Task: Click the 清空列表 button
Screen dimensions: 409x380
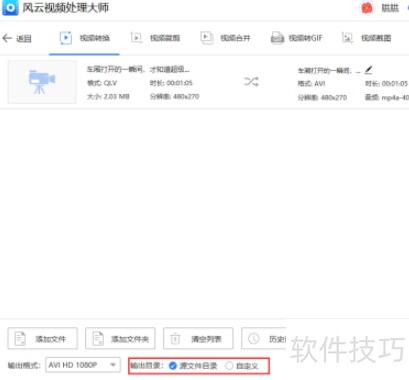Action: pyautogui.click(x=198, y=339)
